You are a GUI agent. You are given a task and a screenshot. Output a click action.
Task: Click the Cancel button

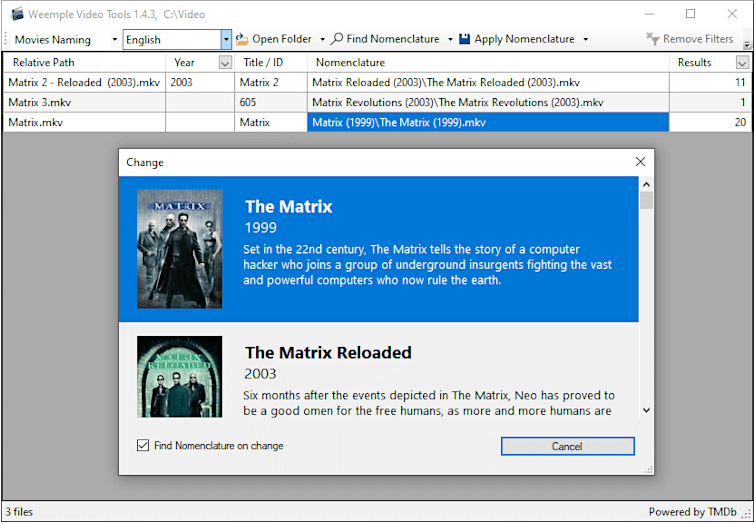coord(567,446)
